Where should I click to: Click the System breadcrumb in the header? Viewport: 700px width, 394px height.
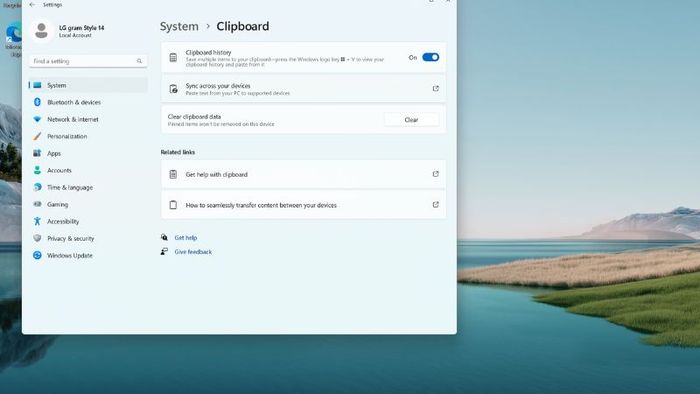[179, 26]
